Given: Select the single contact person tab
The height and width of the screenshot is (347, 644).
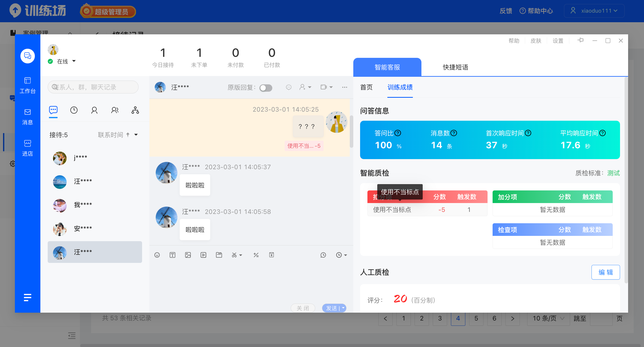Looking at the screenshot, I should 94,110.
